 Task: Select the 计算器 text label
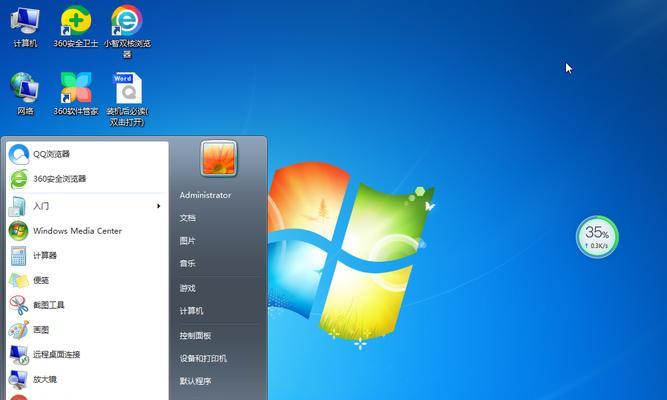coord(45,256)
